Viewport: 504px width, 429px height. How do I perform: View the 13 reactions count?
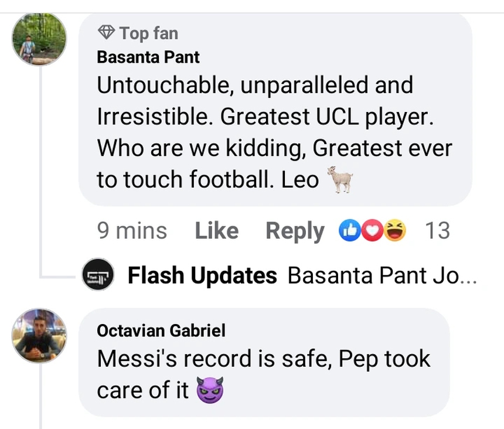(437, 231)
